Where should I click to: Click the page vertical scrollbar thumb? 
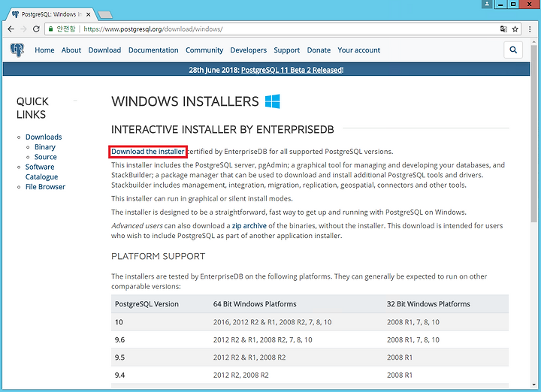[x=534, y=133]
